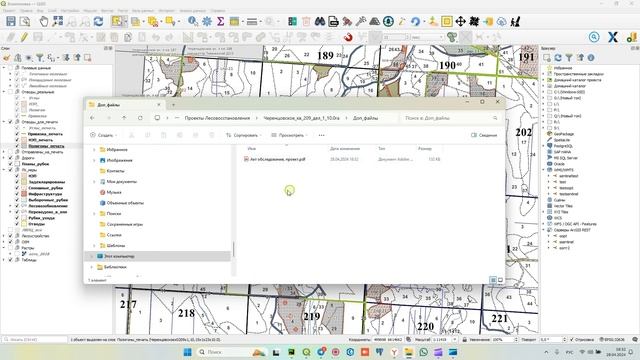Click the yellow square frame toolbar icon
The width and height of the screenshot is (640, 360).
(447, 21)
